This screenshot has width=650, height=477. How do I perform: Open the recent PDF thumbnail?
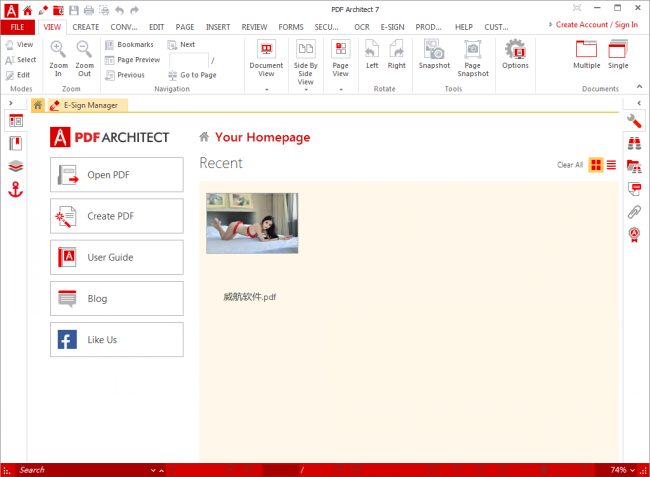(252, 223)
